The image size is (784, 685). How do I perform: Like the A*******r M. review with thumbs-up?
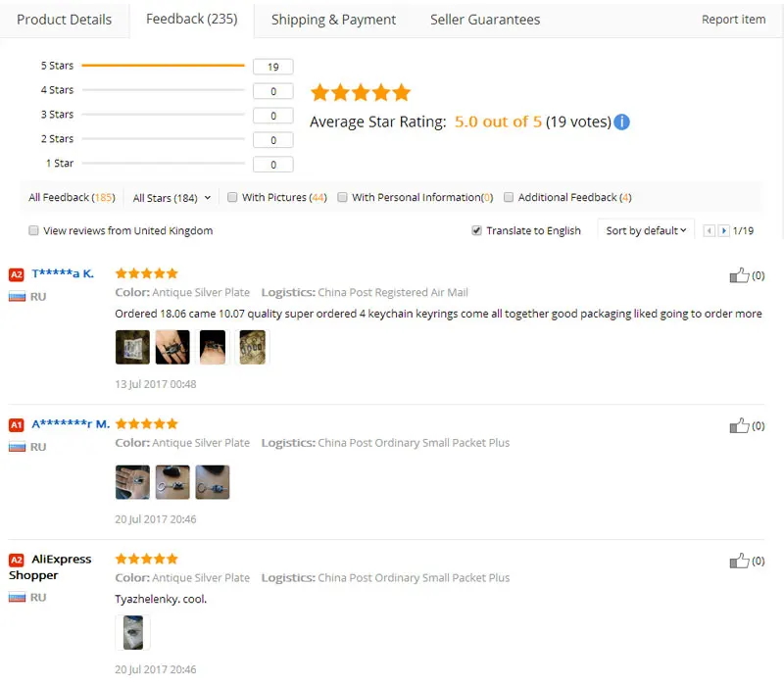pyautogui.click(x=739, y=426)
